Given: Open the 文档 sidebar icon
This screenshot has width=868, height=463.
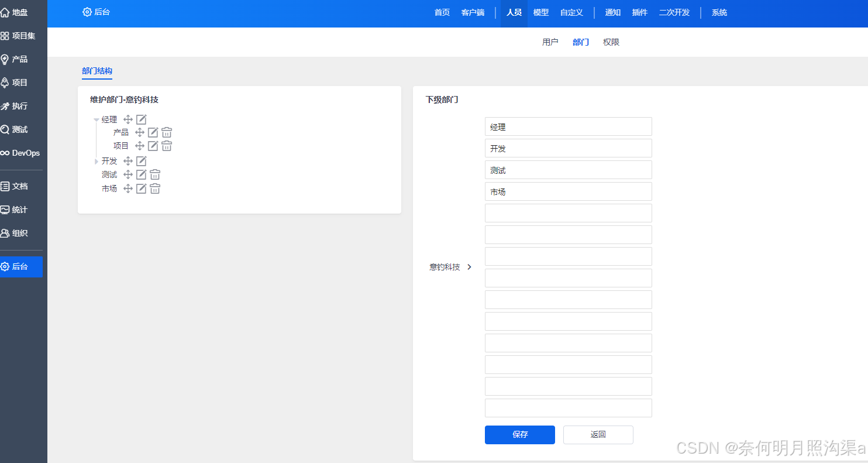Looking at the screenshot, I should 5,186.
